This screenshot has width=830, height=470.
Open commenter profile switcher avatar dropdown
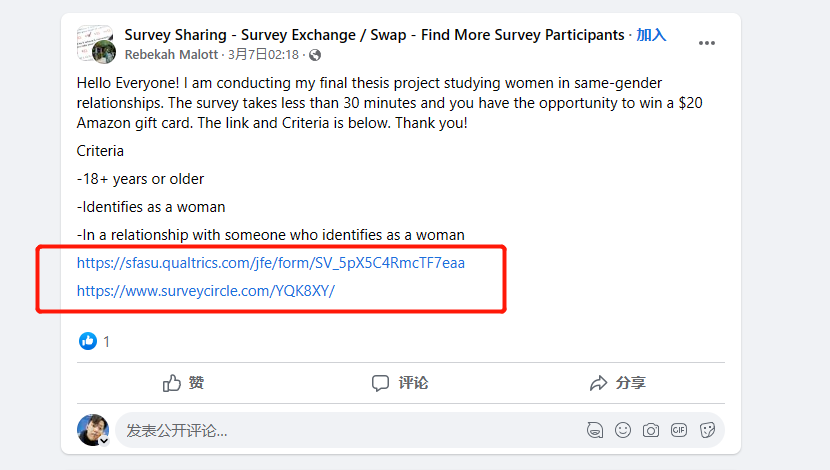pyautogui.click(x=103, y=440)
